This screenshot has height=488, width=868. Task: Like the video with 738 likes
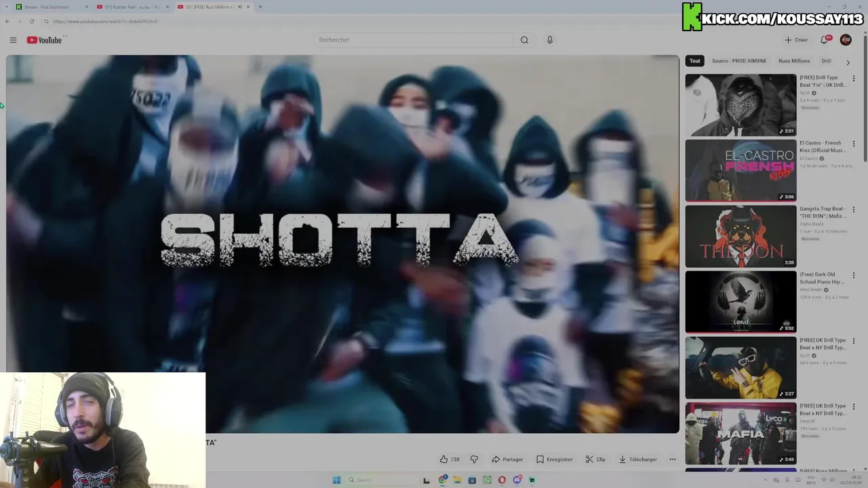(449, 460)
